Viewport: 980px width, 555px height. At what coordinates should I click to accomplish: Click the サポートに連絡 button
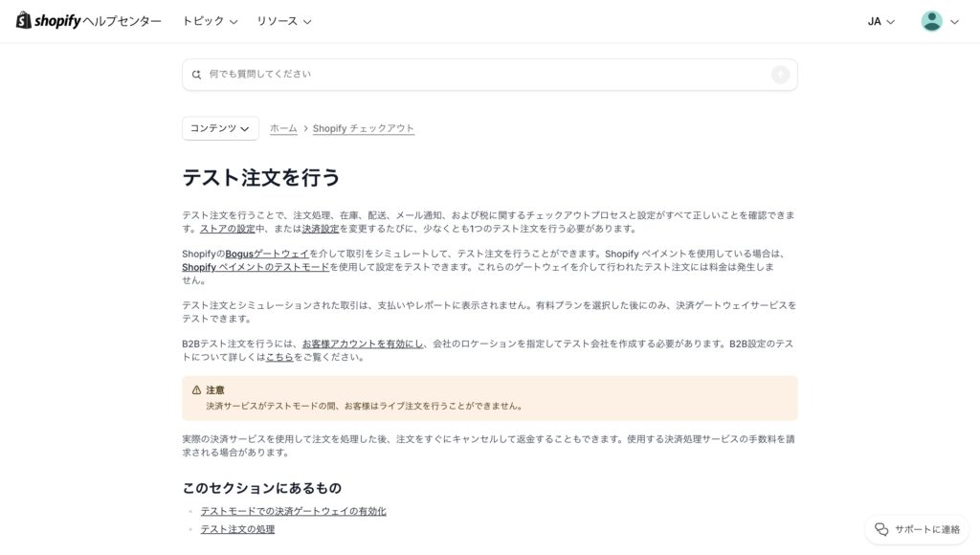coord(917,529)
